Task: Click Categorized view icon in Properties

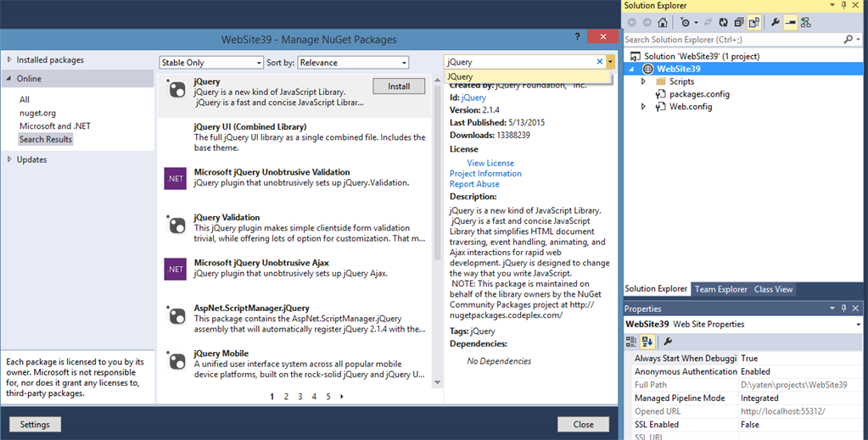Action: (631, 342)
